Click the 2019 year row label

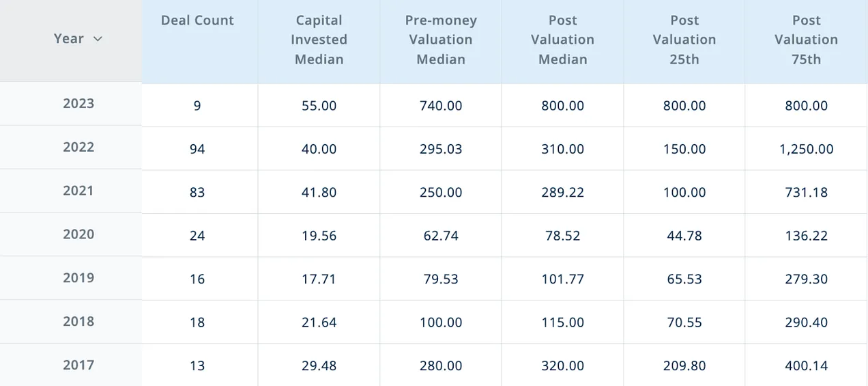(78, 278)
